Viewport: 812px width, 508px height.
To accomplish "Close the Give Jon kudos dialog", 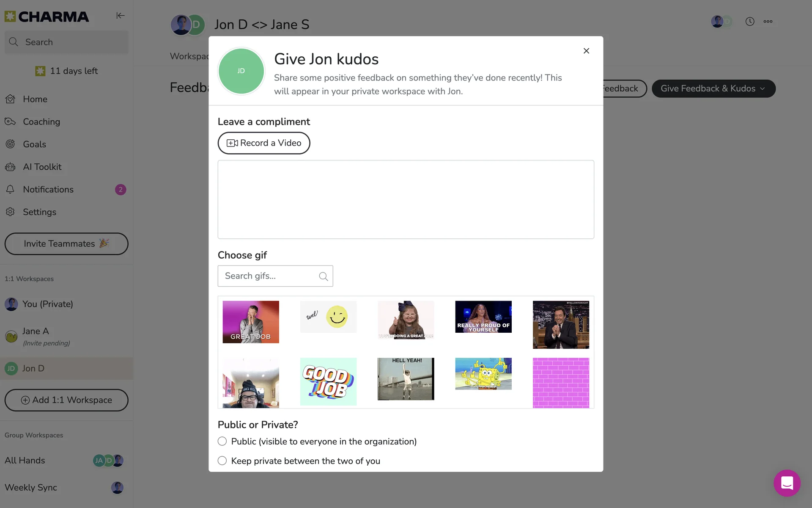I will [586, 51].
